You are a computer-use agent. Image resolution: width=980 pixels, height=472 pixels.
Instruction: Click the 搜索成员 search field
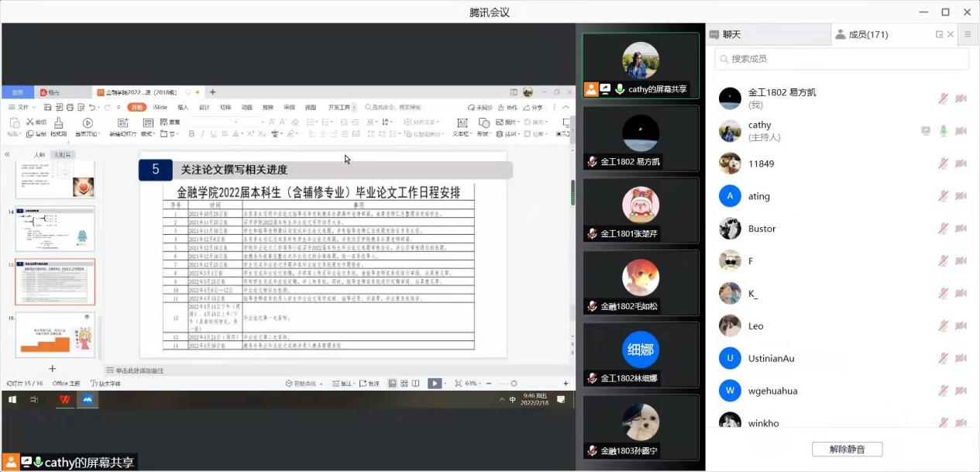(x=841, y=59)
